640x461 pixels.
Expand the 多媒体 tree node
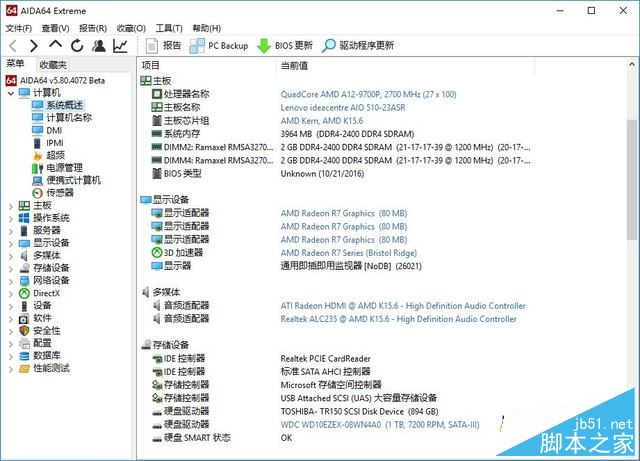(11, 256)
